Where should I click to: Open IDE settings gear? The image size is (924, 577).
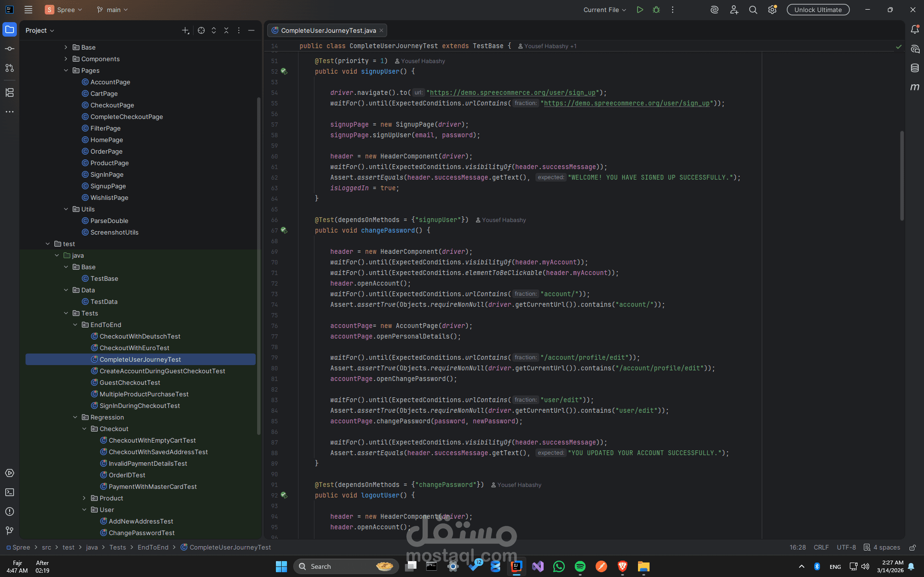(x=772, y=10)
